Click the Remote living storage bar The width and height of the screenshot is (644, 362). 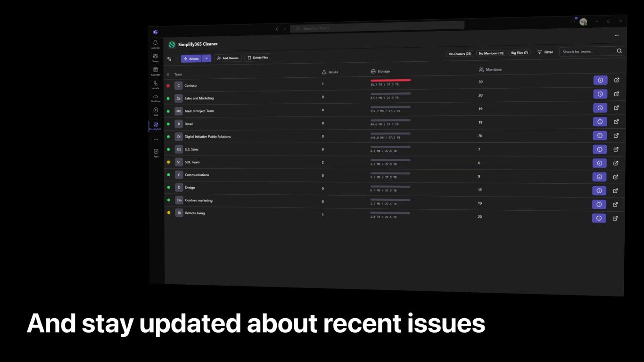click(390, 213)
